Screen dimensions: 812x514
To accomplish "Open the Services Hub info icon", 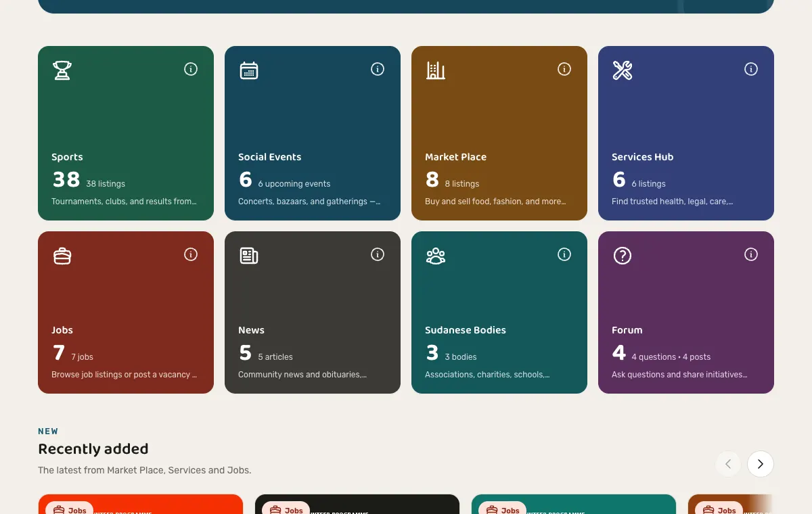I will (x=751, y=69).
